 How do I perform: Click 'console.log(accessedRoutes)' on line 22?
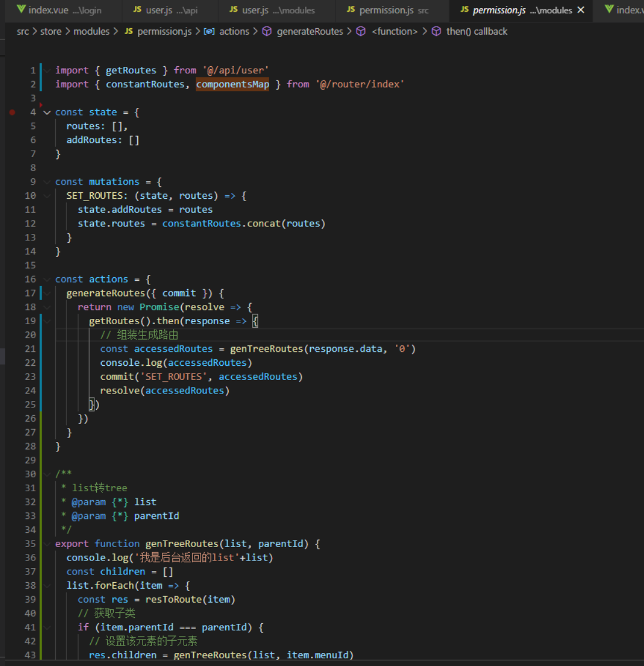[177, 363]
